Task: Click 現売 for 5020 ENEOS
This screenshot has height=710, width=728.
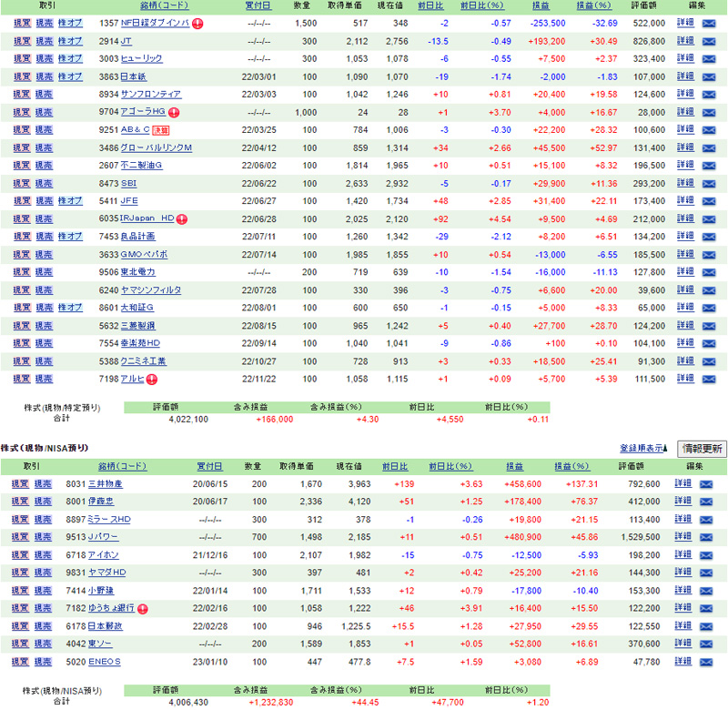Action: point(43,662)
